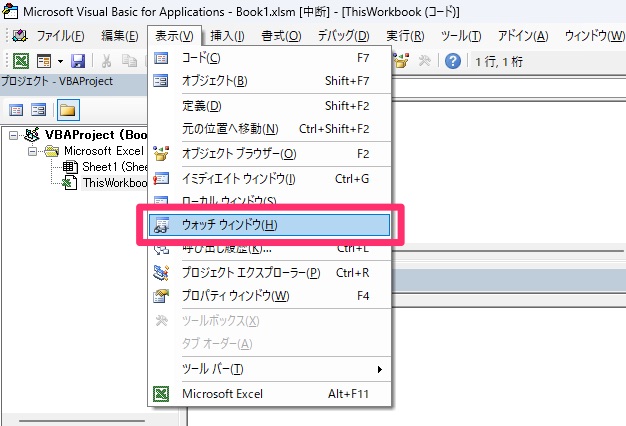
Task: Click the Cut scissors toolbar icon
Action: [x=106, y=61]
